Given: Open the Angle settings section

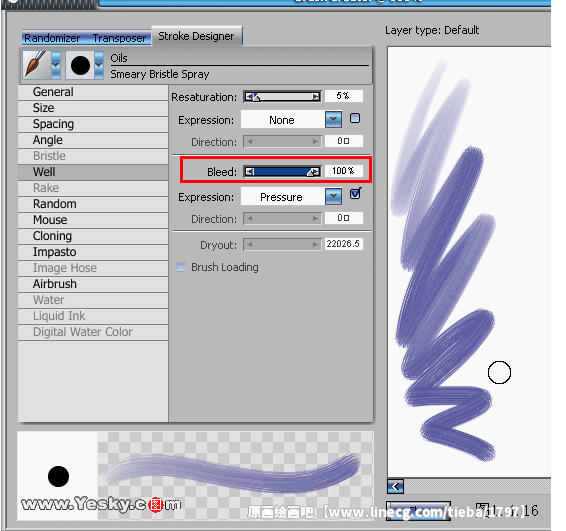Looking at the screenshot, I should [x=93, y=140].
